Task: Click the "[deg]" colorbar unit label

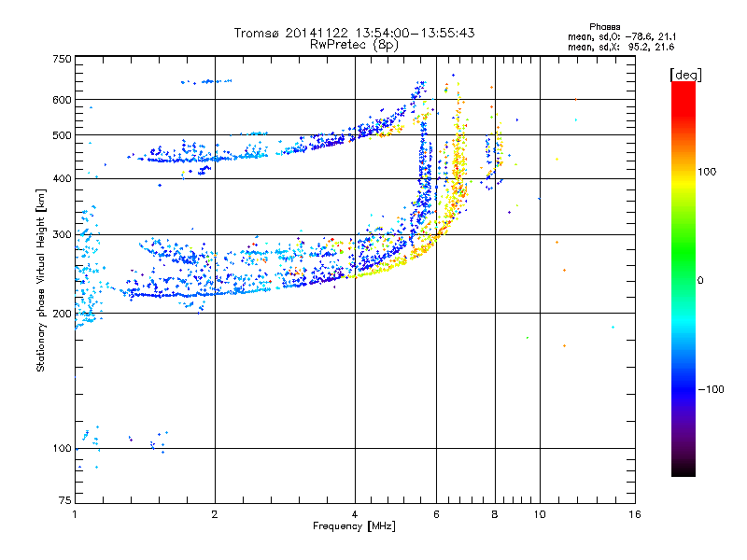Action: tap(685, 75)
